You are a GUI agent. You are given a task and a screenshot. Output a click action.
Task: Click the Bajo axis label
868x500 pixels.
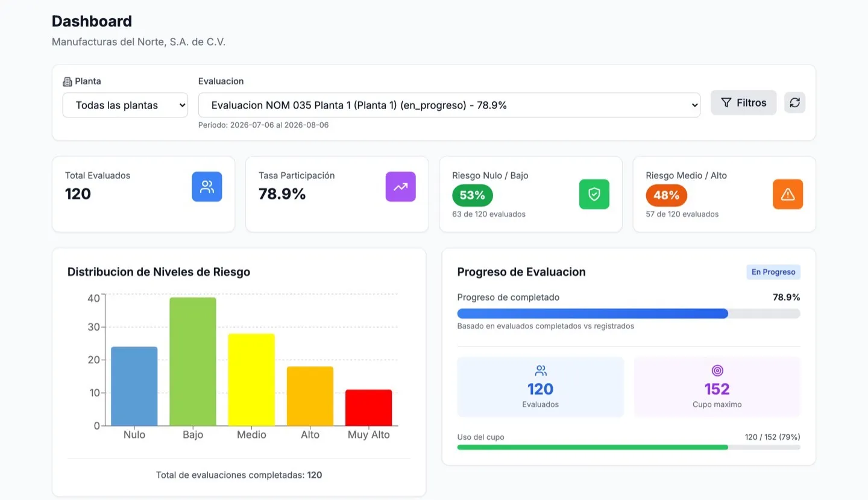pyautogui.click(x=193, y=435)
